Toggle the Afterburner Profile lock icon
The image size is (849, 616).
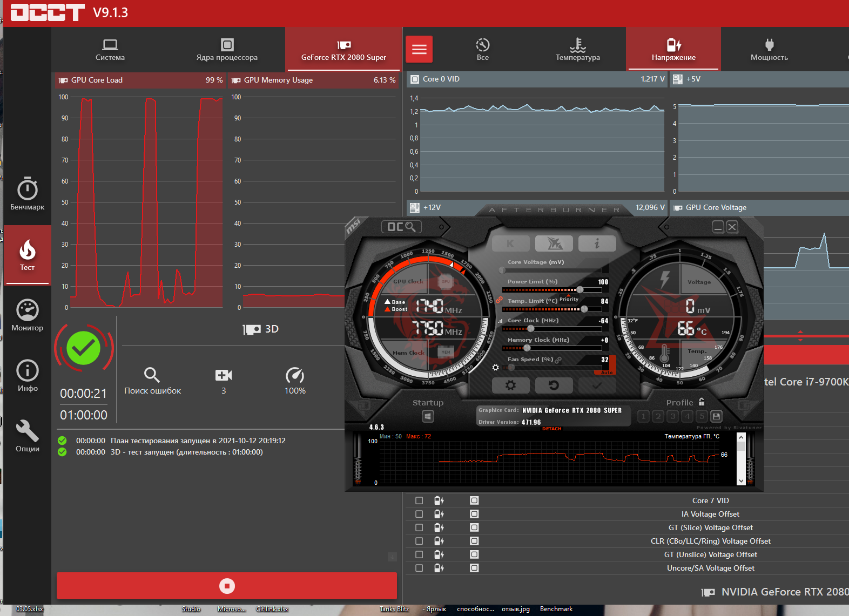(702, 402)
